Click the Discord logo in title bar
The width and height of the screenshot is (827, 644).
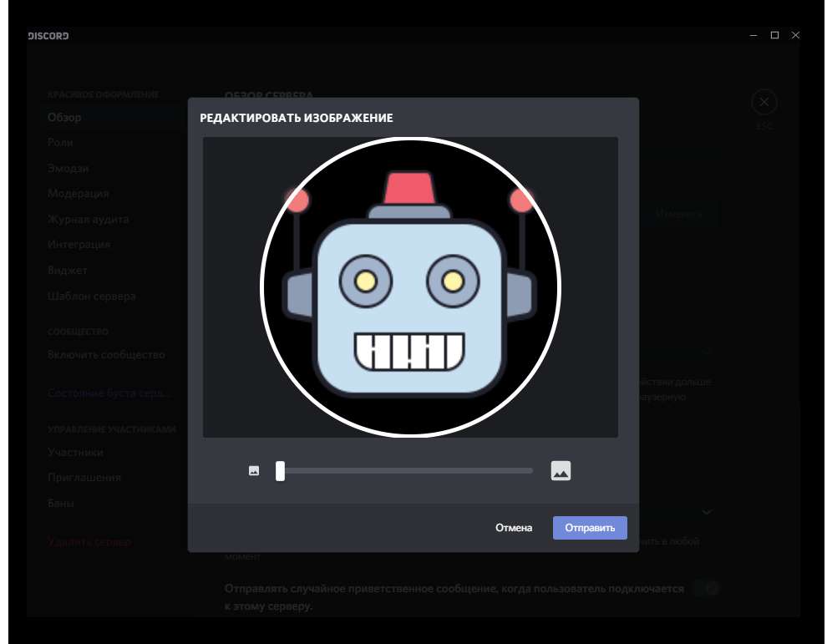click(48, 36)
